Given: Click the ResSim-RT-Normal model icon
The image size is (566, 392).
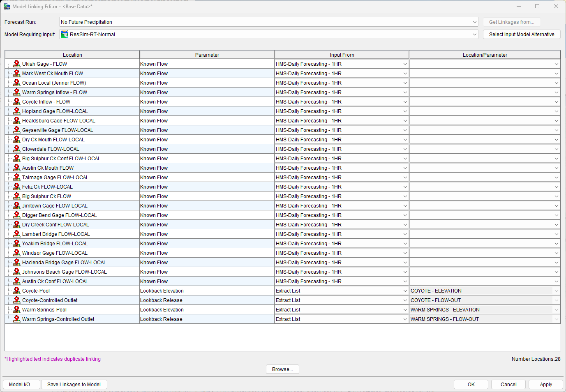Looking at the screenshot, I should tap(65, 34).
